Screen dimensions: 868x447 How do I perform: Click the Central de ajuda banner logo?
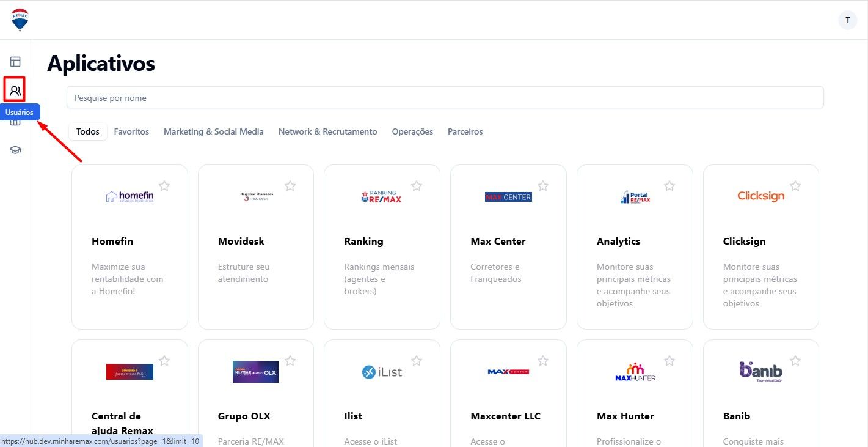(x=129, y=372)
